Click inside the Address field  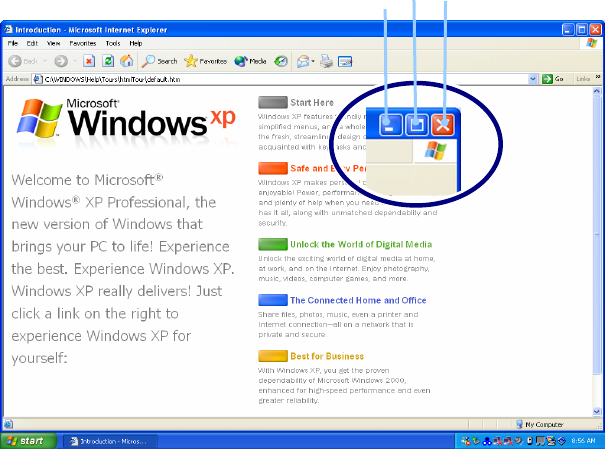pyautogui.click(x=285, y=79)
